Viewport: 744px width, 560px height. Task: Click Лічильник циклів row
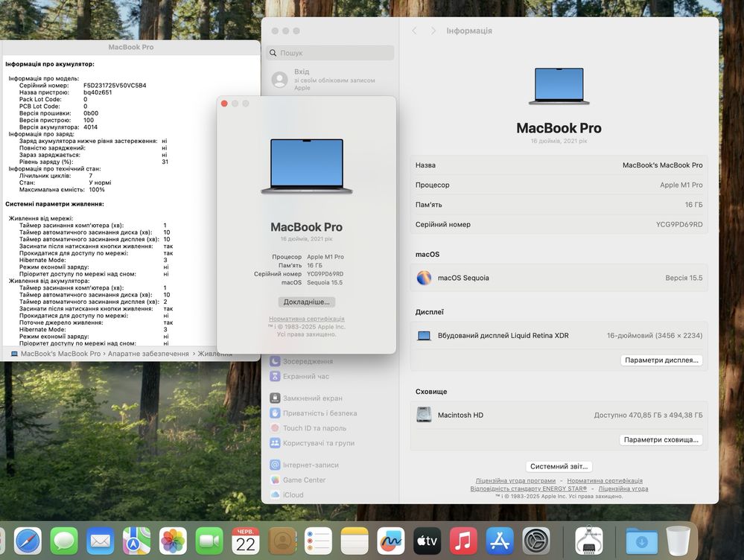click(x=56, y=176)
